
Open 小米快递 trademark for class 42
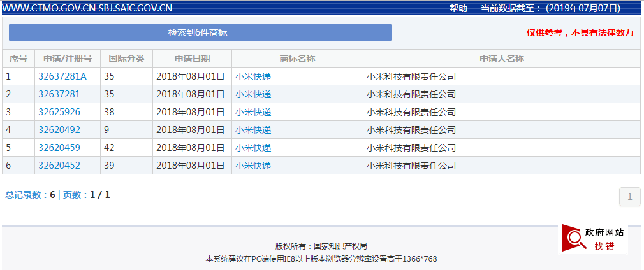click(x=253, y=148)
